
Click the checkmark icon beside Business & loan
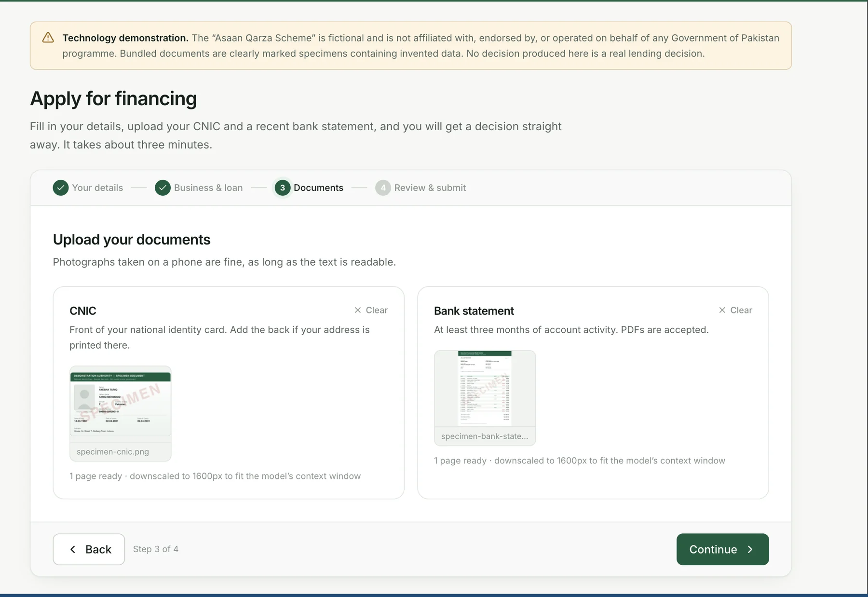point(163,188)
